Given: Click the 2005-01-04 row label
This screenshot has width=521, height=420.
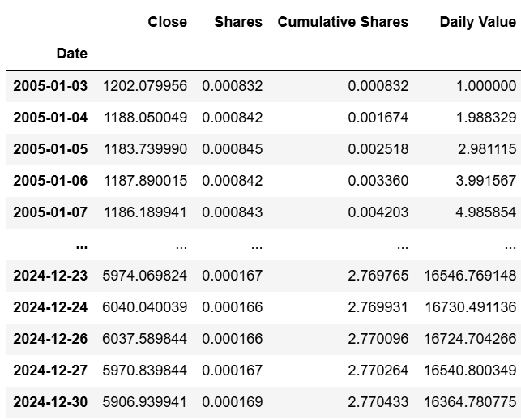Looking at the screenshot, I should pyautogui.click(x=50, y=118).
